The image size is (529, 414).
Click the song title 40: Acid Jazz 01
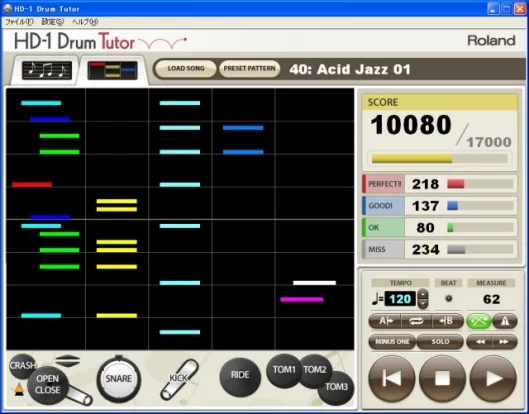click(350, 70)
